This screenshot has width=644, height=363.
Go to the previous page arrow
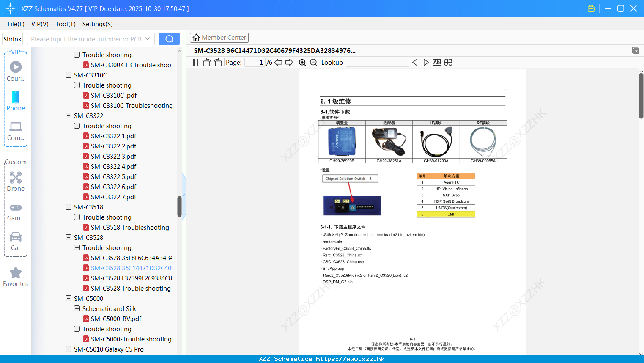(278, 62)
